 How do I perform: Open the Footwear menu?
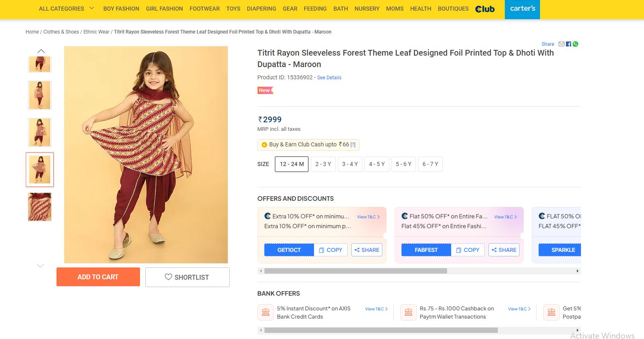204,9
